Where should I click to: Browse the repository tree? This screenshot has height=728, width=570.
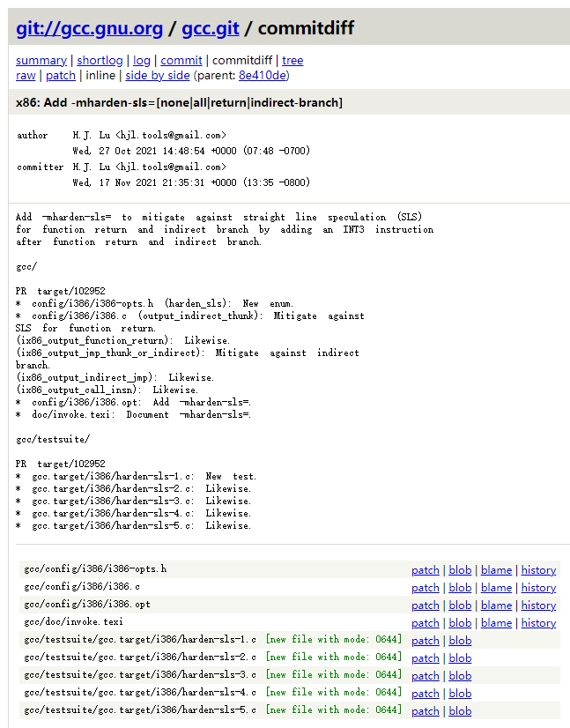click(292, 60)
